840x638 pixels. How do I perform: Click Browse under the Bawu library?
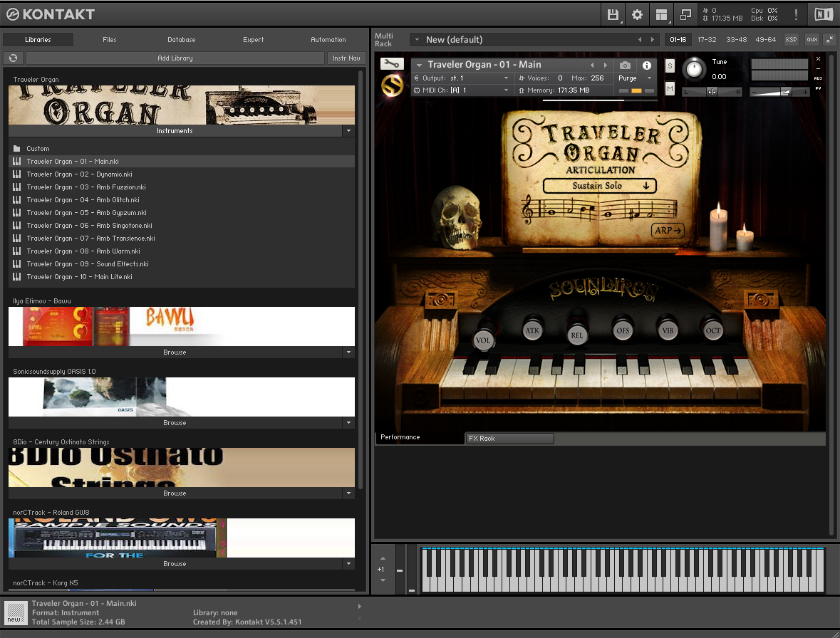(175, 352)
